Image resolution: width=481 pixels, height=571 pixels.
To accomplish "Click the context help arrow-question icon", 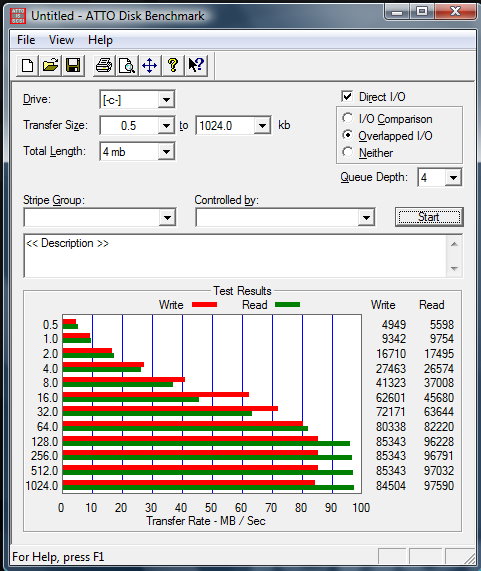I will 196,66.
